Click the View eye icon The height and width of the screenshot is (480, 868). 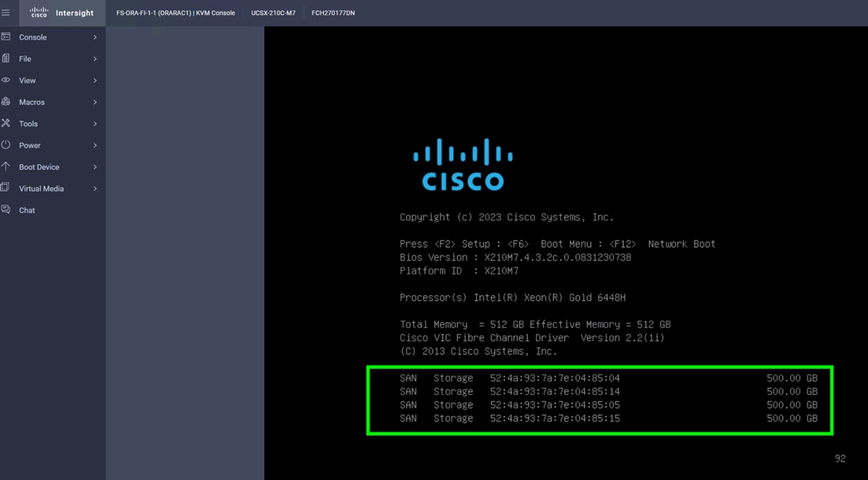click(x=6, y=79)
